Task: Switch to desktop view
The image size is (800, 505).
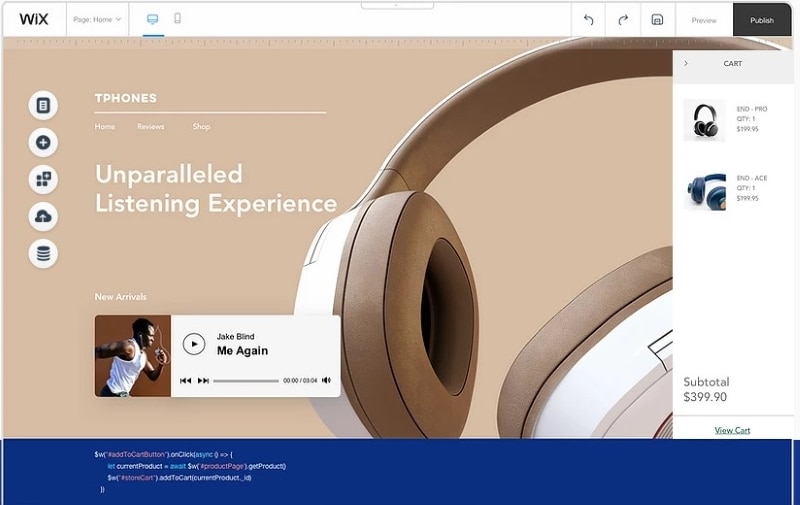Action: click(x=153, y=19)
